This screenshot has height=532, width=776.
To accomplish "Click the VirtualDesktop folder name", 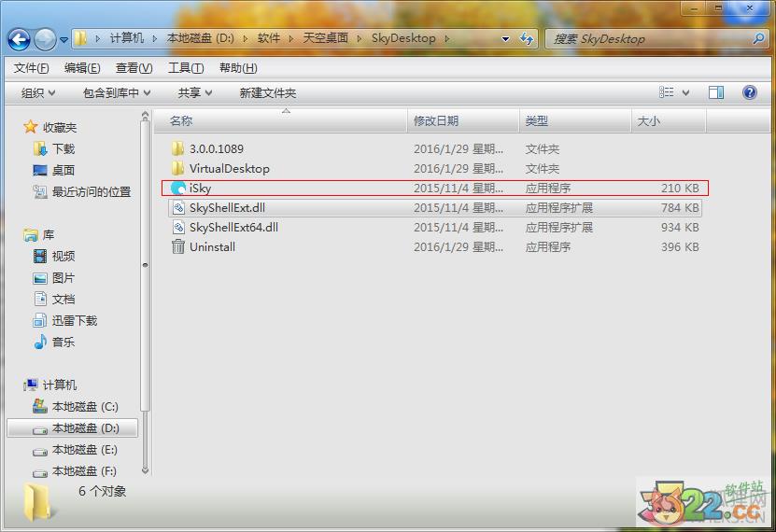I will [230, 169].
